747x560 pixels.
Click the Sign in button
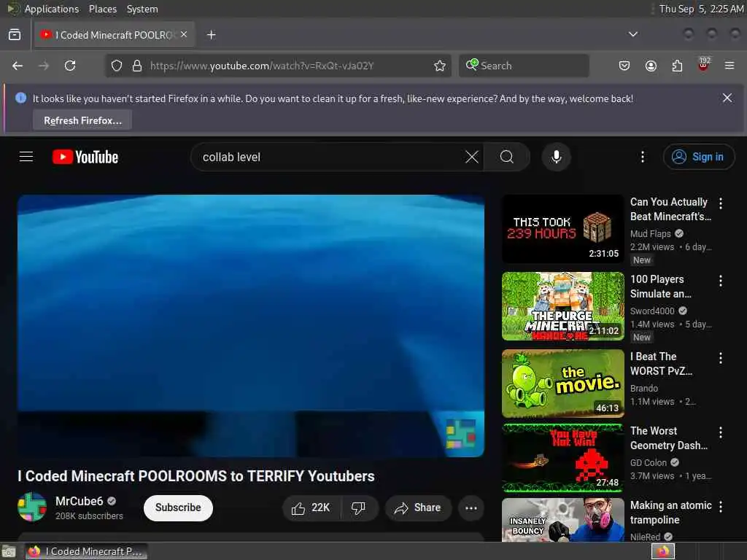[698, 157]
